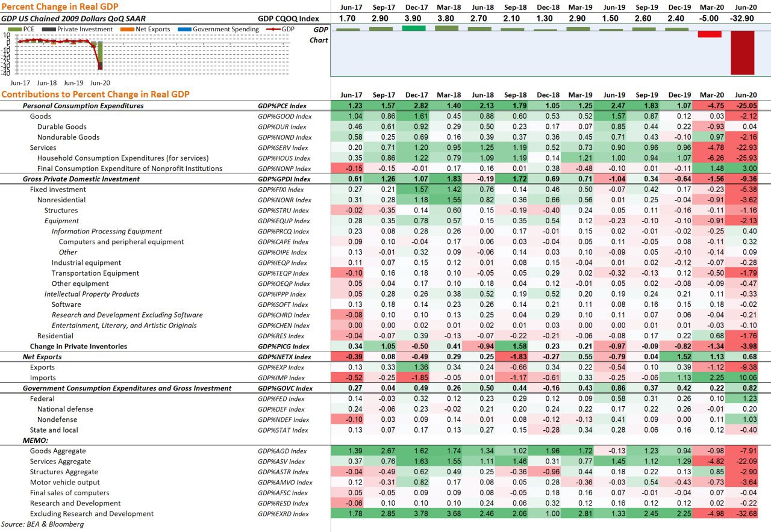The width and height of the screenshot is (771, 532).
Task: Select the 'Transportation Equipment' row label
Action: (x=95, y=273)
